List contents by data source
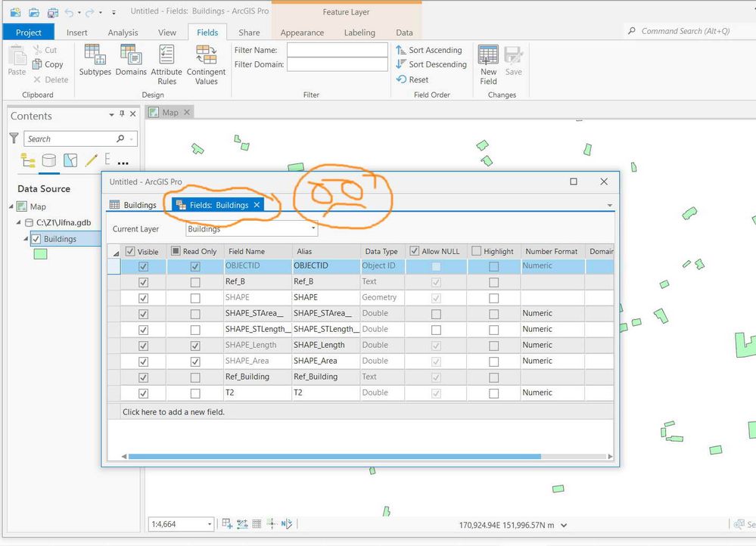The height and width of the screenshot is (546, 756). coord(48,160)
